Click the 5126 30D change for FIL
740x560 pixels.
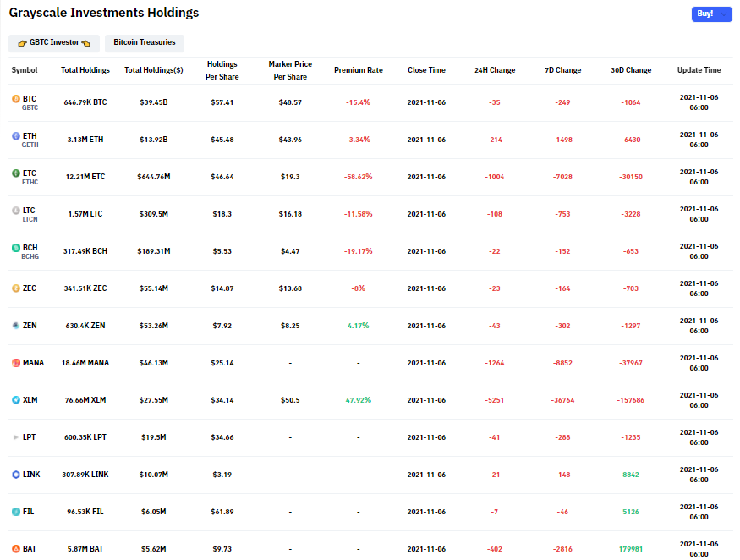coord(631,513)
